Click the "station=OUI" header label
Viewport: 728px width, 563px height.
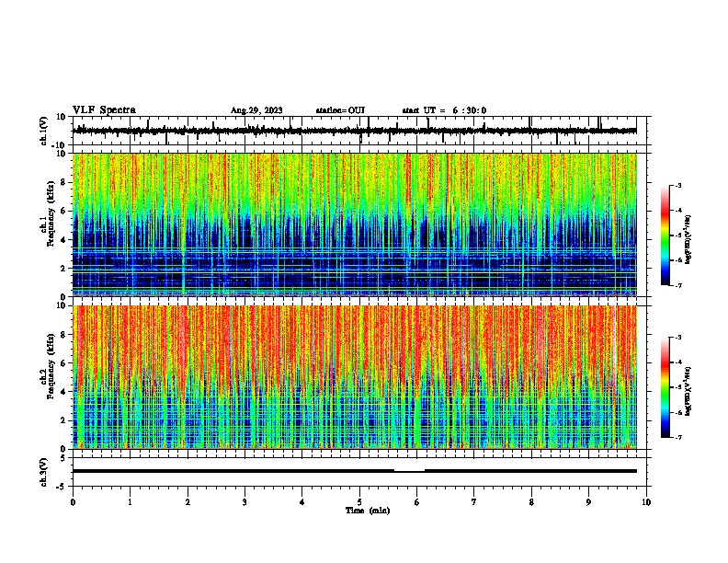[340, 110]
